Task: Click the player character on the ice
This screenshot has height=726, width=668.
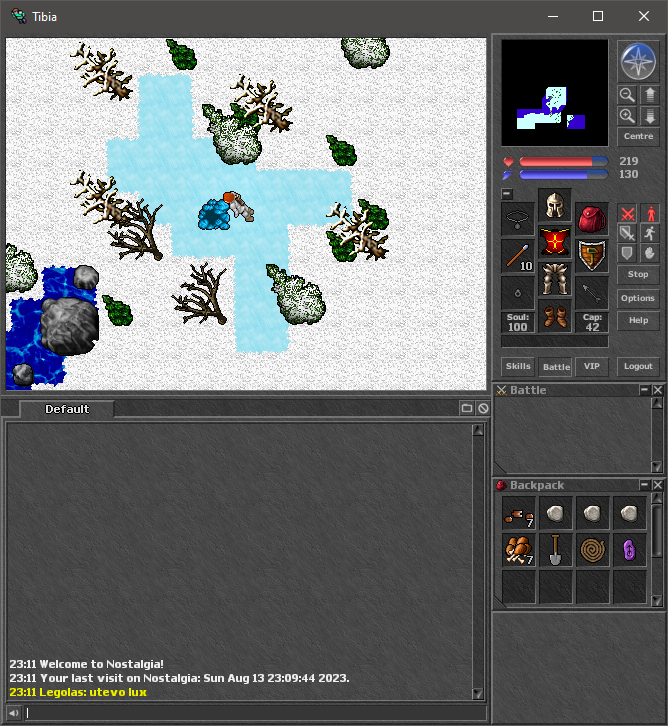Action: [239, 206]
